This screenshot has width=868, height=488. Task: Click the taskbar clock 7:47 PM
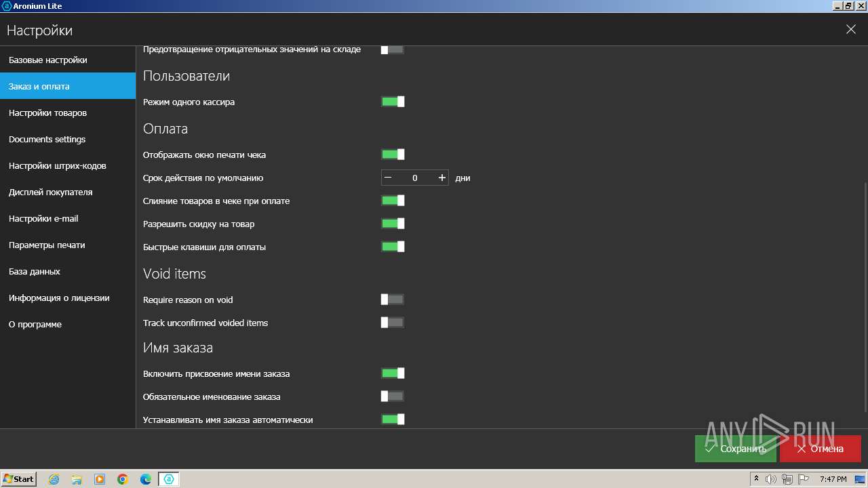pyautogui.click(x=833, y=479)
